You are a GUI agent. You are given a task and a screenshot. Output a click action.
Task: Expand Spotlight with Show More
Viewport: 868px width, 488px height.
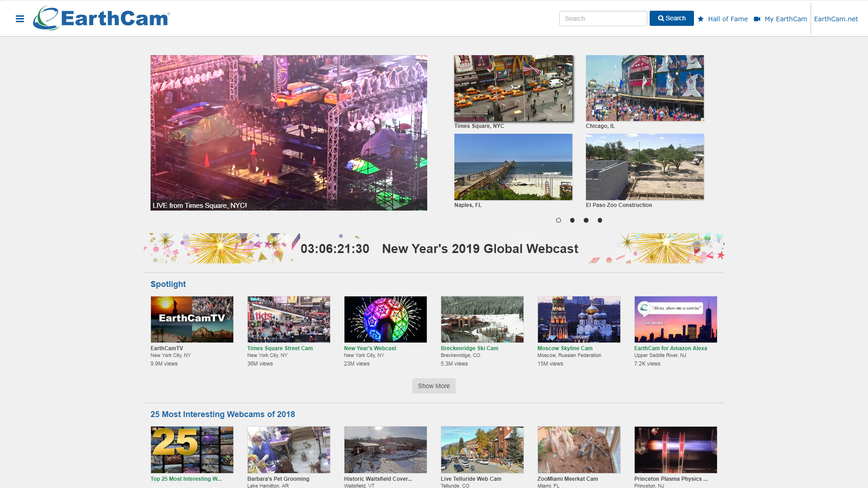click(x=434, y=386)
